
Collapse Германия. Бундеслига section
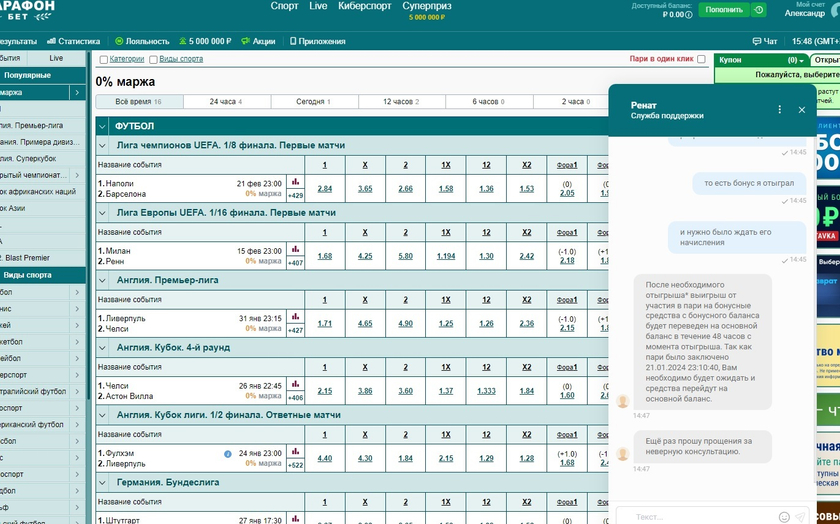(x=102, y=482)
